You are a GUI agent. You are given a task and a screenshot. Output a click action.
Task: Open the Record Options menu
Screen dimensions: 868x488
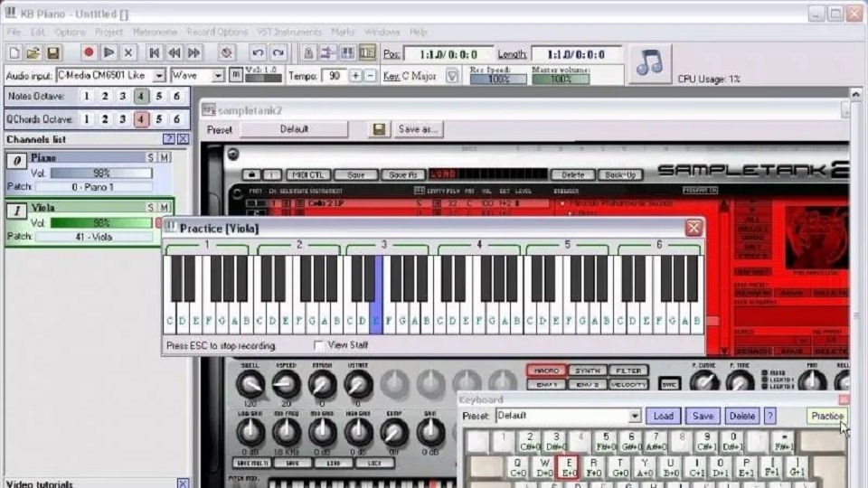(x=217, y=33)
